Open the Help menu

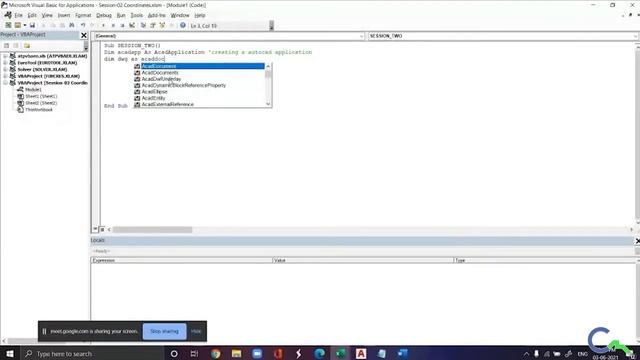point(200,15)
